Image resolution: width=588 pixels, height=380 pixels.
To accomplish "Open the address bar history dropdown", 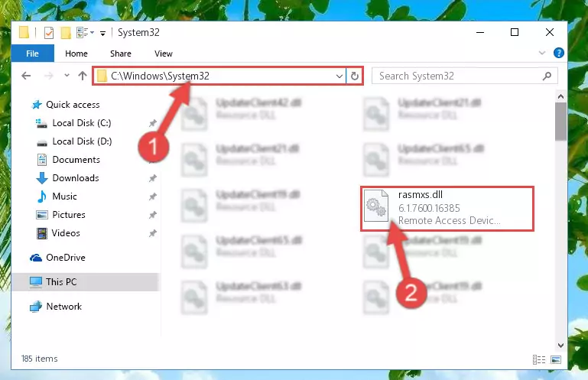I will coord(339,76).
